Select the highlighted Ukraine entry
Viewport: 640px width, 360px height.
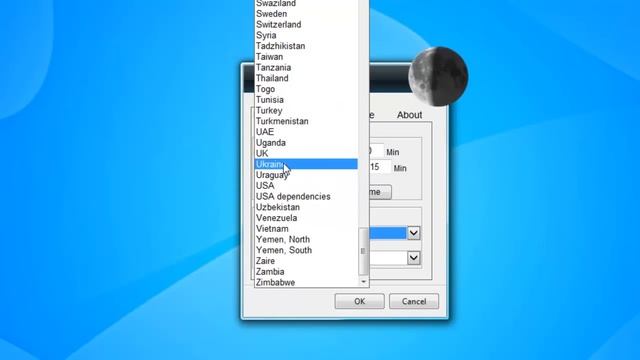pyautogui.click(x=306, y=164)
